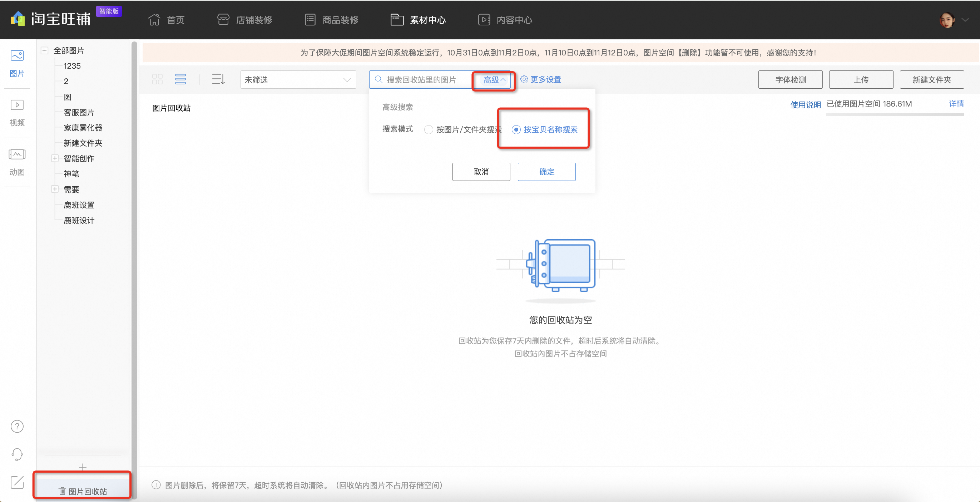Screen dimensions: 980x502
Task: Switch to list view icon
Action: point(180,79)
